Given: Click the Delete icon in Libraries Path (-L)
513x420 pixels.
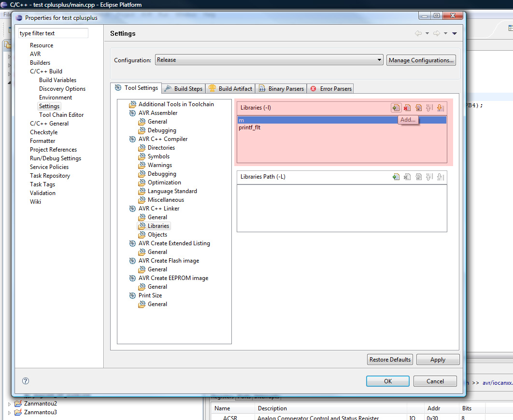Looking at the screenshot, I should (x=407, y=177).
